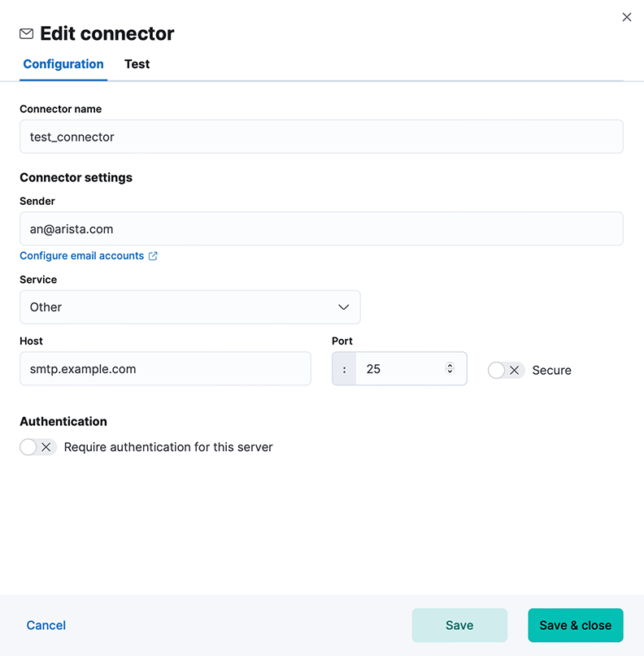
Task: Decrease port number with down stepper arrow
Action: (450, 371)
